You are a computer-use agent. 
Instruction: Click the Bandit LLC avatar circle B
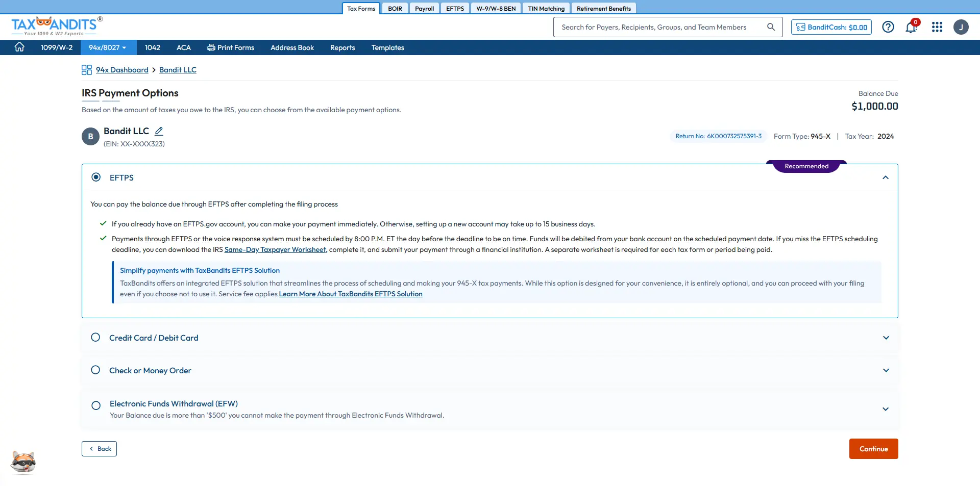pyautogui.click(x=90, y=137)
